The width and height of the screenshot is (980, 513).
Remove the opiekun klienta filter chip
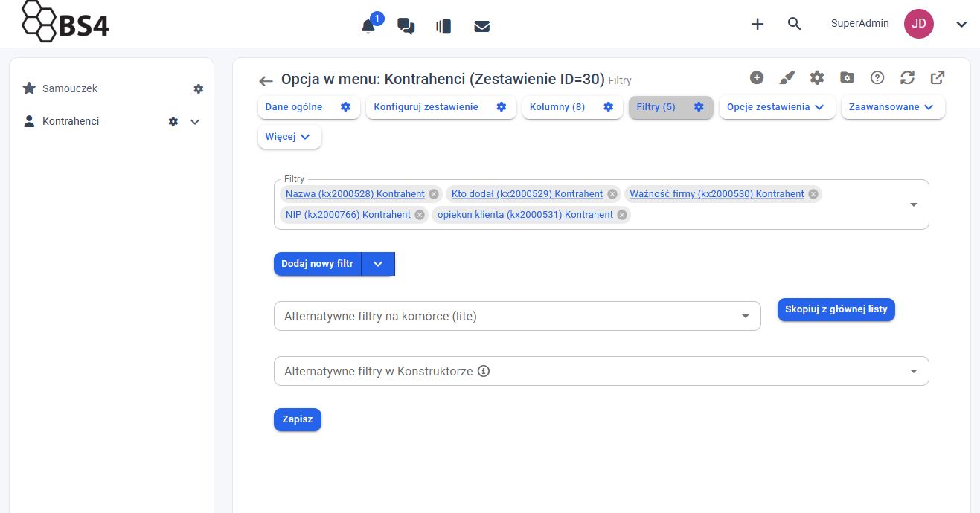click(x=622, y=215)
